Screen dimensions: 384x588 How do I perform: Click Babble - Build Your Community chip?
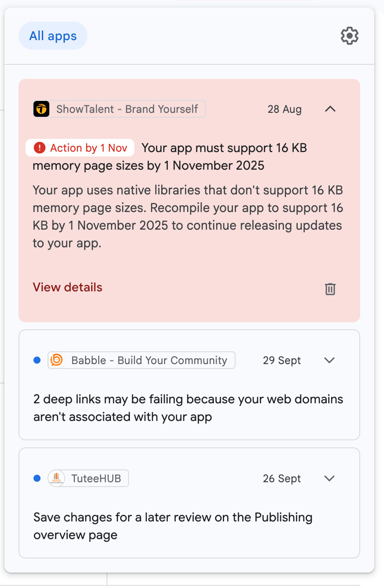[x=149, y=360]
